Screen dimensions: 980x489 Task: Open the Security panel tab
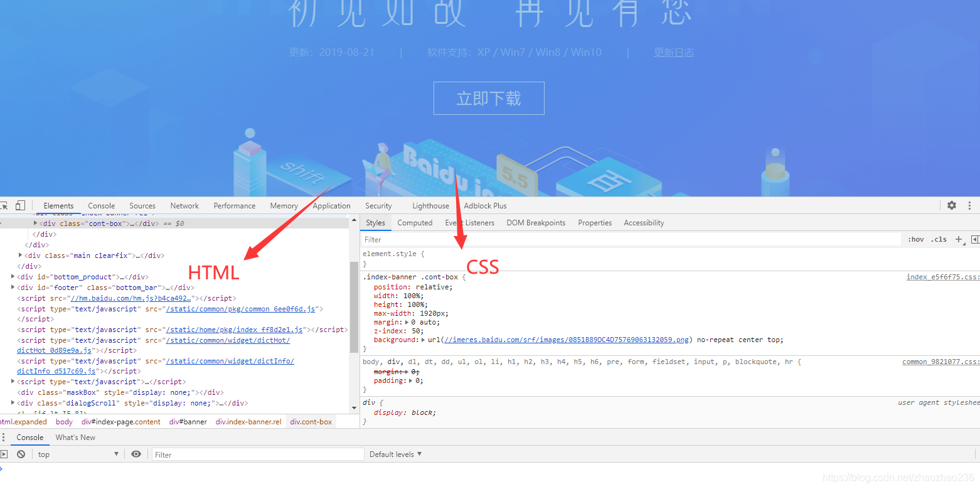(x=378, y=206)
